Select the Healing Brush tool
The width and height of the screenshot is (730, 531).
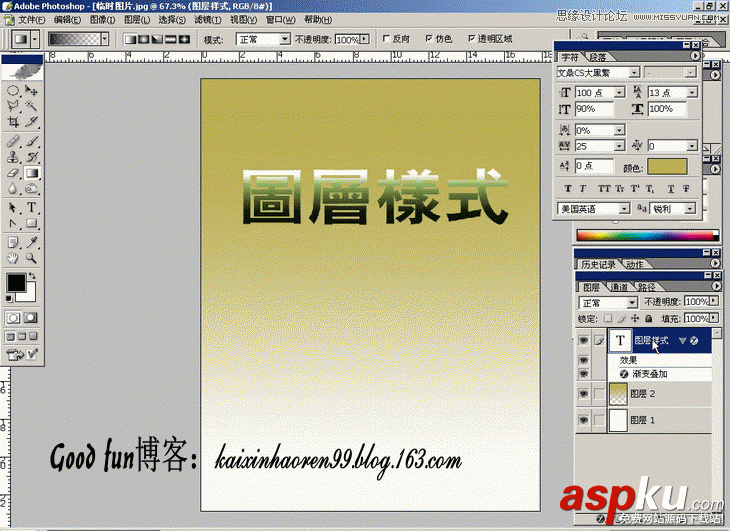click(13, 141)
